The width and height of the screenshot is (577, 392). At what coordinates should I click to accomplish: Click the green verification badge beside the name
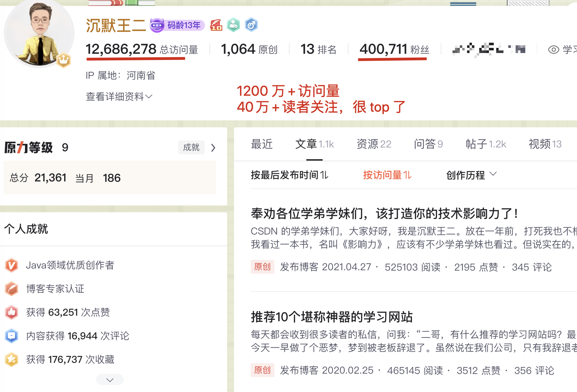[233, 25]
